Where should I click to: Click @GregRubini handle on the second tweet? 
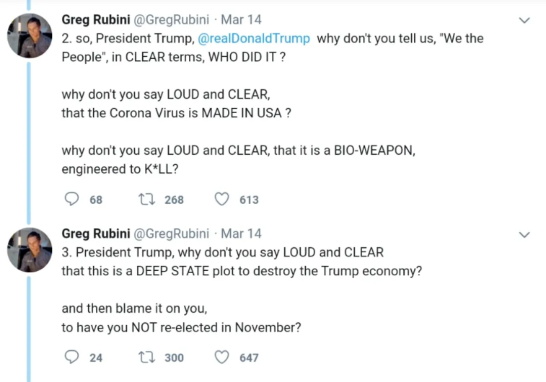pos(172,234)
